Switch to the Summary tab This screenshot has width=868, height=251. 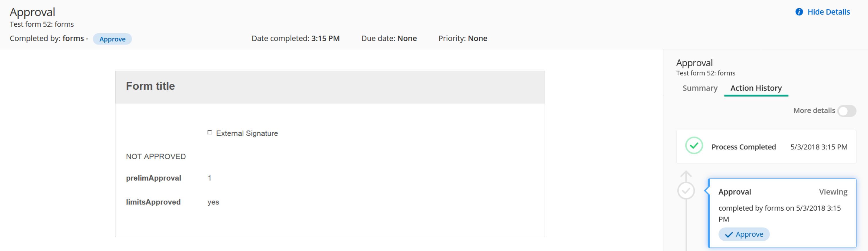700,88
